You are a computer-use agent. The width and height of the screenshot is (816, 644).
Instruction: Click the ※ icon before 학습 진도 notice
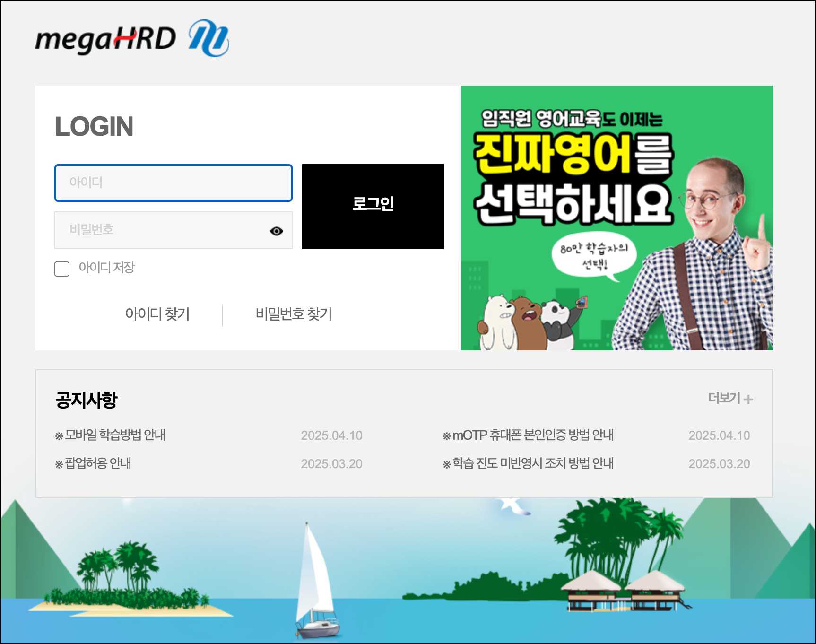(x=446, y=464)
